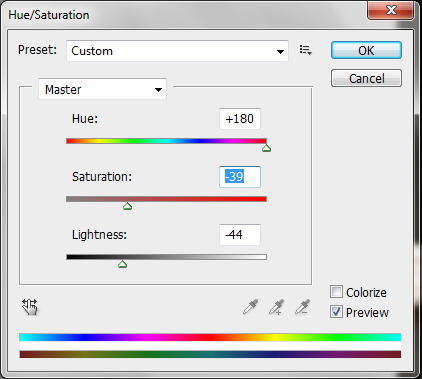The height and width of the screenshot is (379, 422).
Task: Select the Add to Sample eyedropper
Action: click(x=277, y=307)
